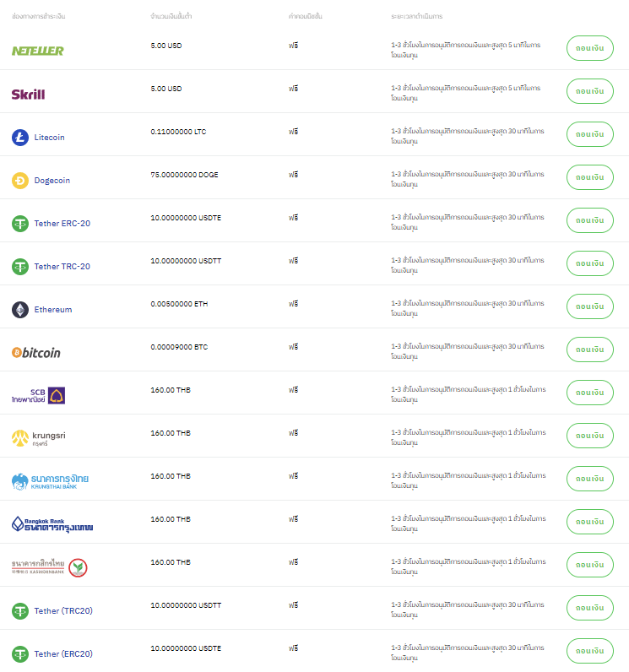This screenshot has width=629, height=672.
Task: Click the Bangkok Bank logo
Action: click(52, 524)
